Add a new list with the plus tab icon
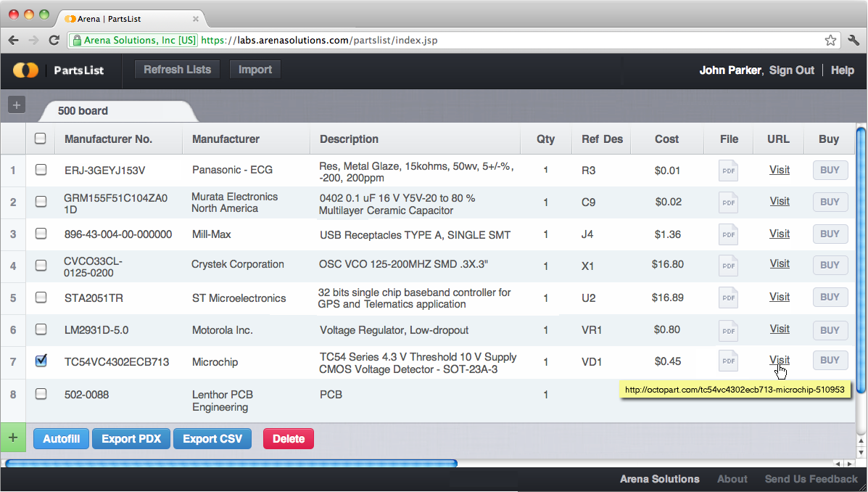Viewport: 868px width, 492px height. pyautogui.click(x=17, y=104)
